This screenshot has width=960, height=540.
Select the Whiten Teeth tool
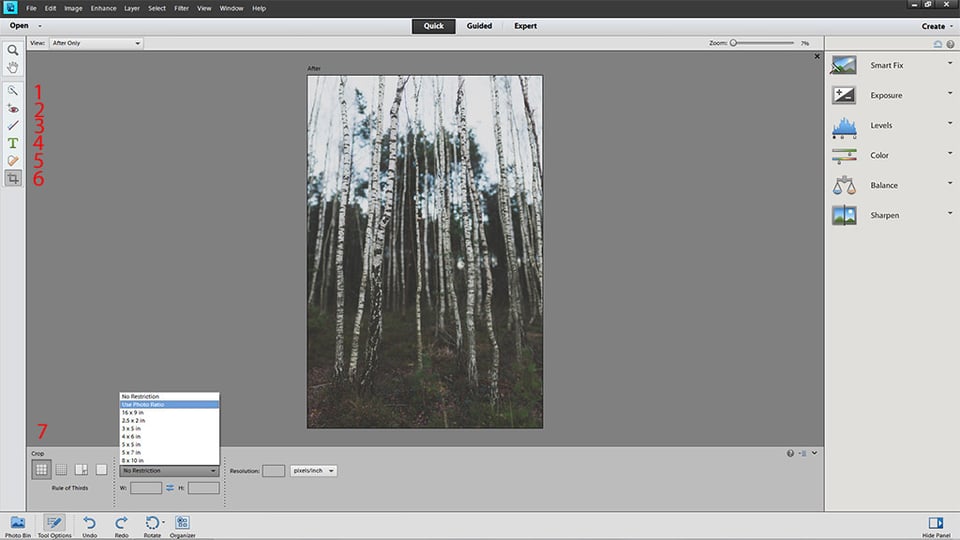pyautogui.click(x=13, y=126)
